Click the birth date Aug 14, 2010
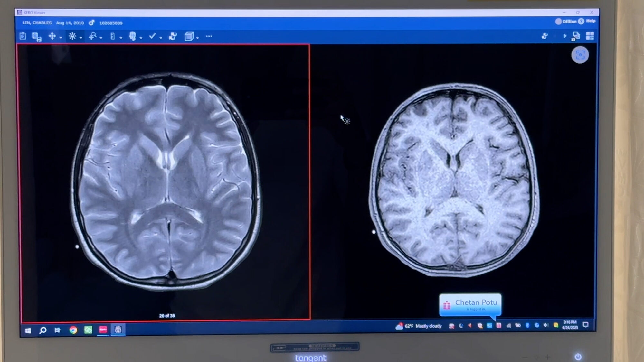The image size is (644, 362). pos(70,23)
